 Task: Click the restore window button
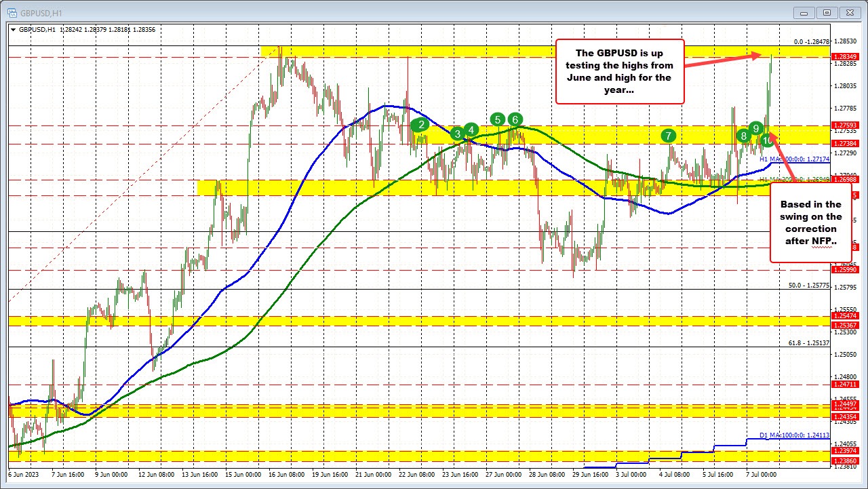click(x=827, y=12)
